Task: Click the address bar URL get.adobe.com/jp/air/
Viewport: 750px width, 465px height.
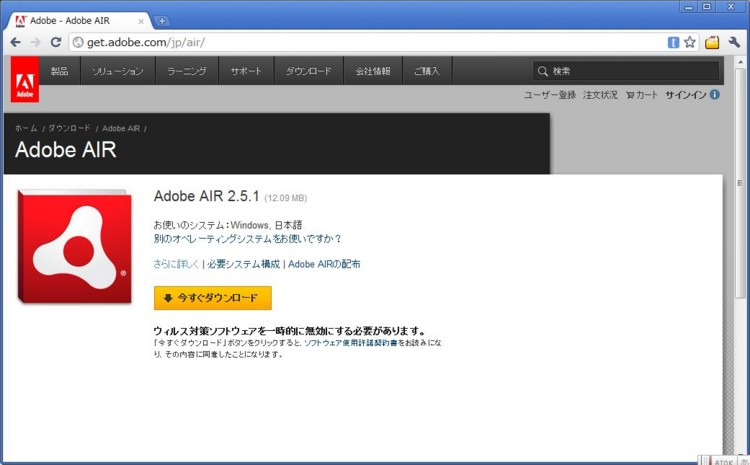Action: [x=146, y=42]
